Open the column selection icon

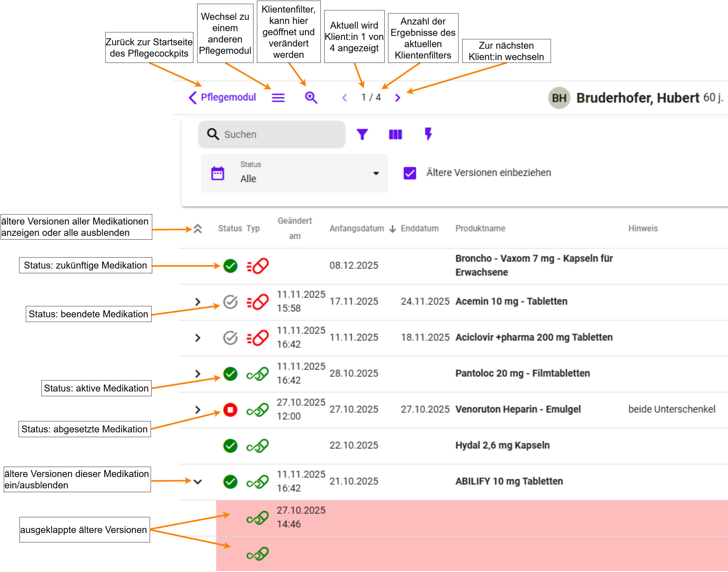point(395,134)
